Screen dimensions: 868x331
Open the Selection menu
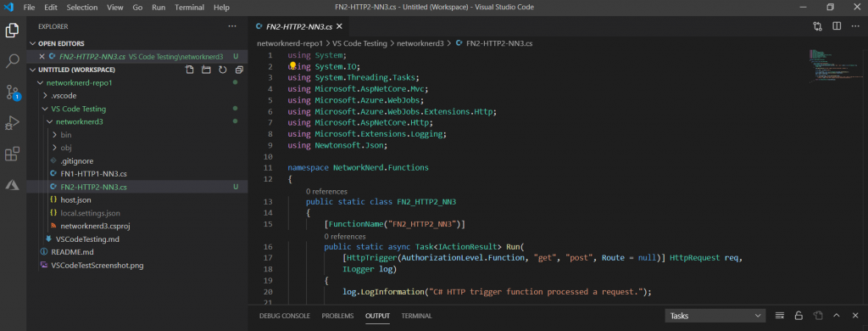[82, 7]
